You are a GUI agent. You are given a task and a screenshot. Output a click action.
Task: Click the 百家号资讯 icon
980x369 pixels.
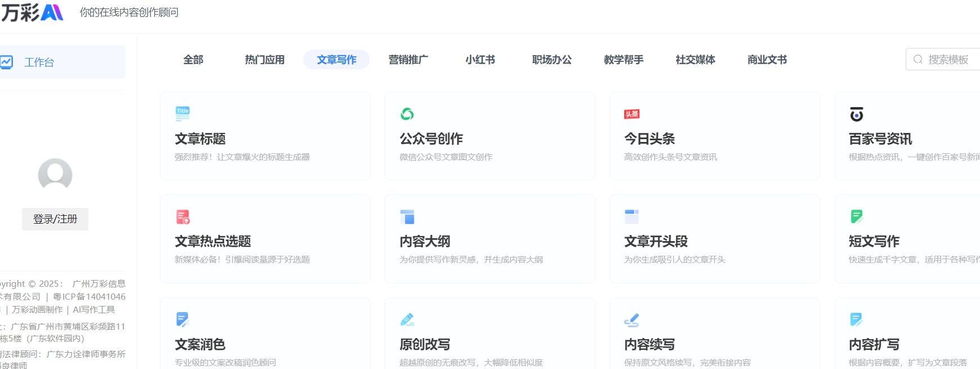[x=856, y=114]
